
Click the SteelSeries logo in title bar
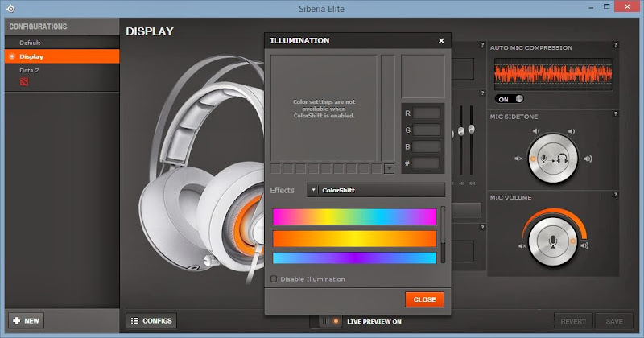click(x=10, y=9)
